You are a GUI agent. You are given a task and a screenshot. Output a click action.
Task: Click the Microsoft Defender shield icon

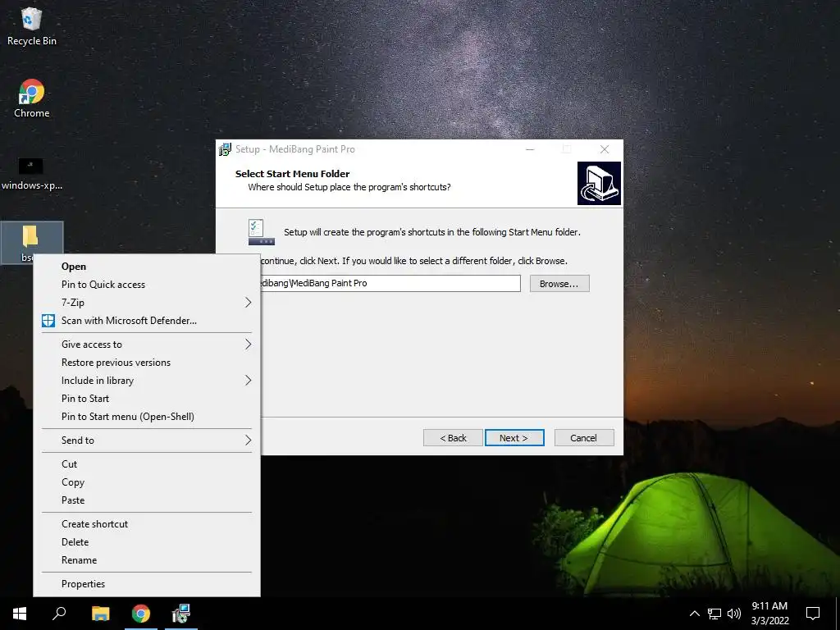(48, 321)
